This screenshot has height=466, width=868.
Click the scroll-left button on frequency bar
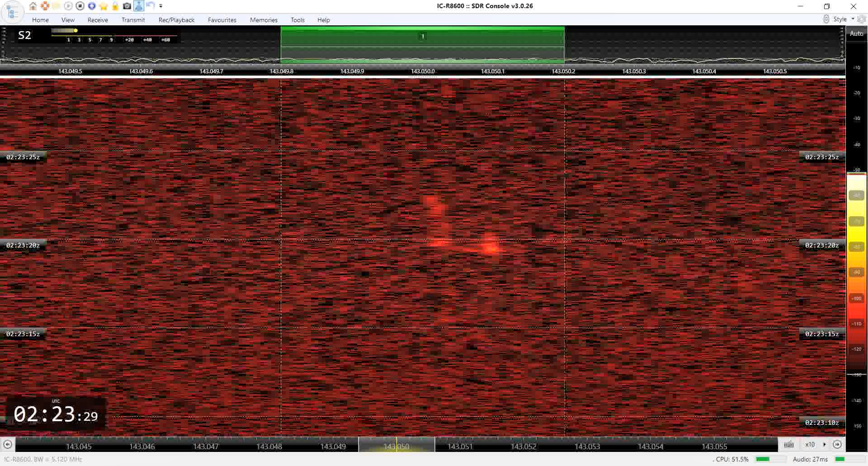point(7,444)
